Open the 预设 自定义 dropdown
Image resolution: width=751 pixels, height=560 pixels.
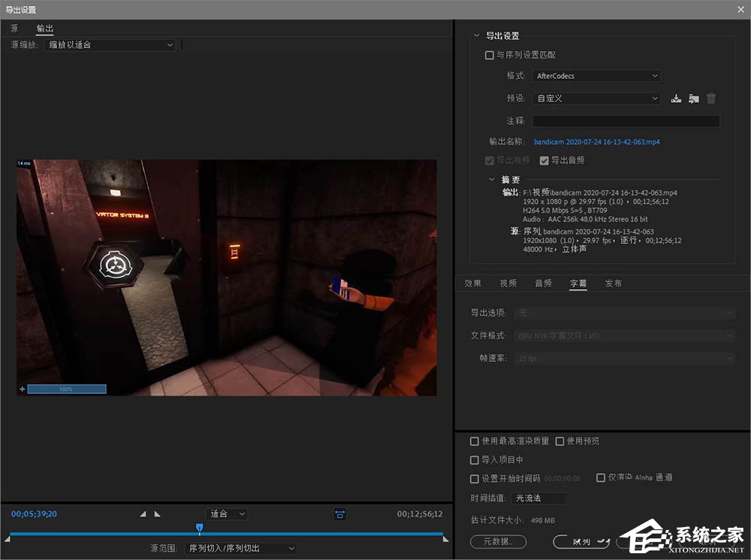pyautogui.click(x=596, y=98)
